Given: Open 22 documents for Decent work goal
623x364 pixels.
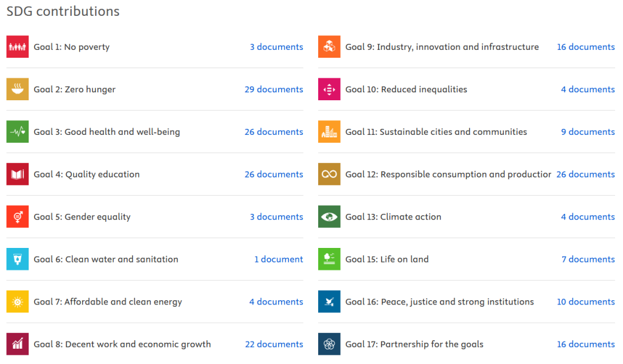Looking at the screenshot, I should (x=274, y=345).
